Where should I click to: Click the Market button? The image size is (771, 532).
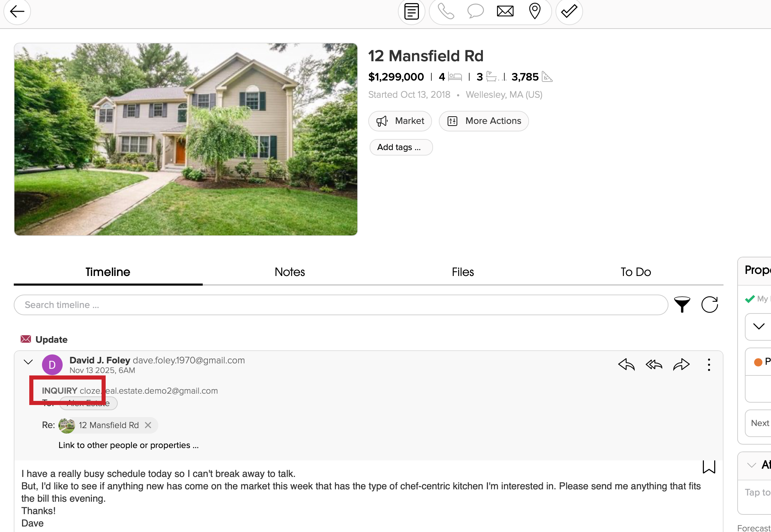point(400,121)
